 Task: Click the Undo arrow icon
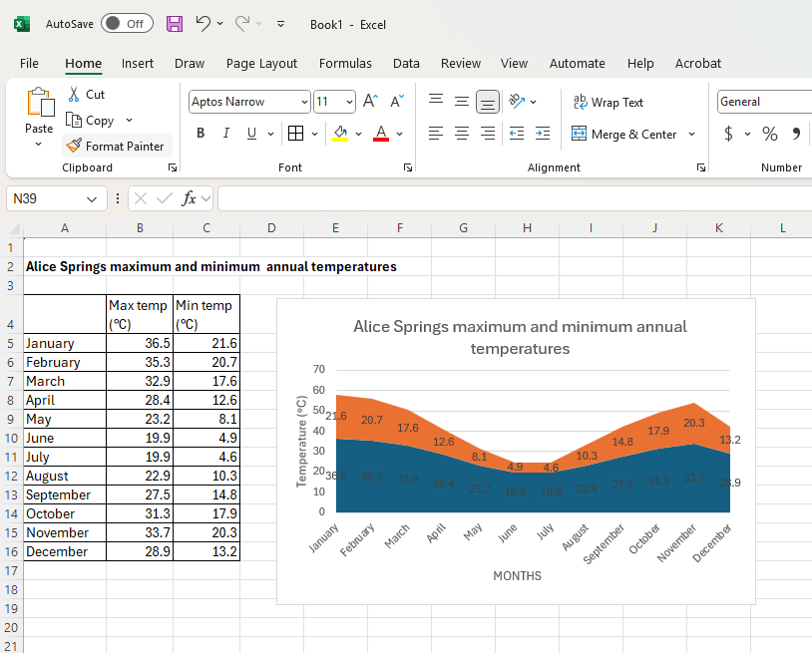(203, 24)
